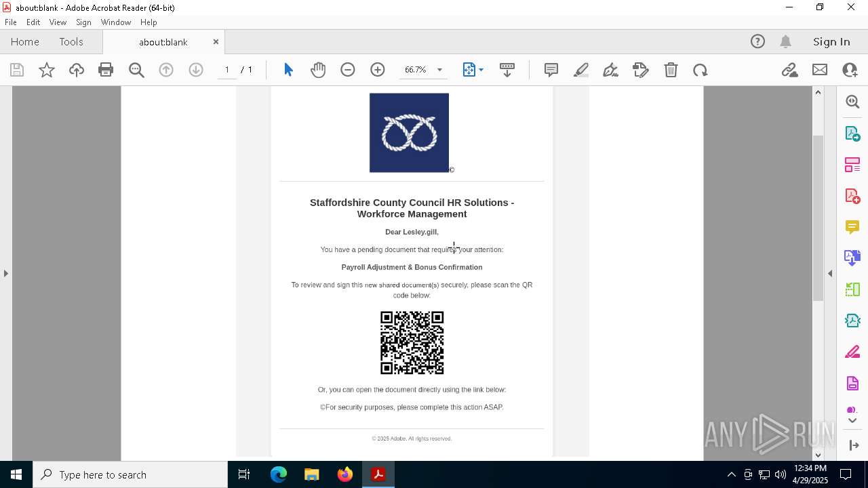Delete with the trash icon
The width and height of the screenshot is (868, 488).
coord(671,70)
